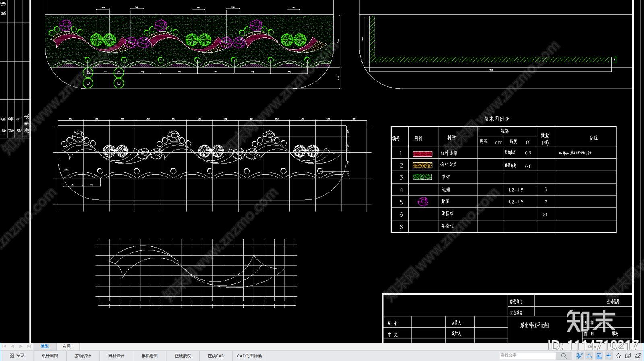Click the blue plus crosshair icon

pos(609,356)
